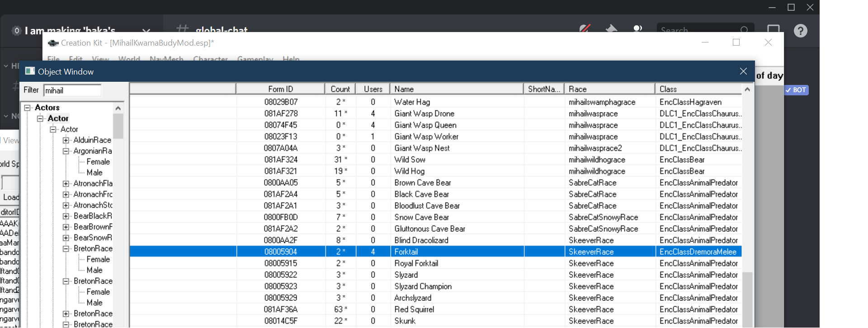Viewport: 868px width, 328px height.
Task: Expand the BearSnowR tree node
Action: [x=66, y=238]
